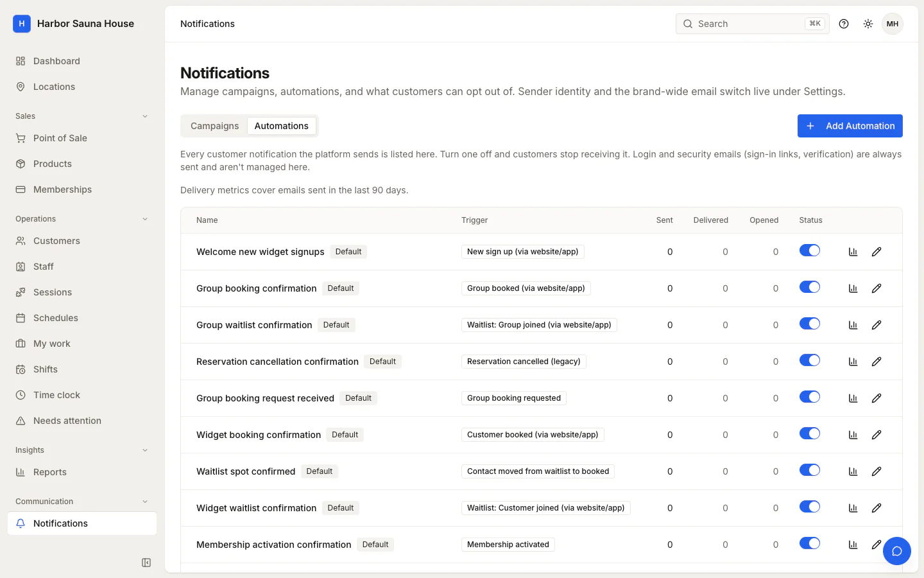Open Memberships in the sidebar
This screenshot has height=578, width=924.
pyautogui.click(x=82, y=189)
